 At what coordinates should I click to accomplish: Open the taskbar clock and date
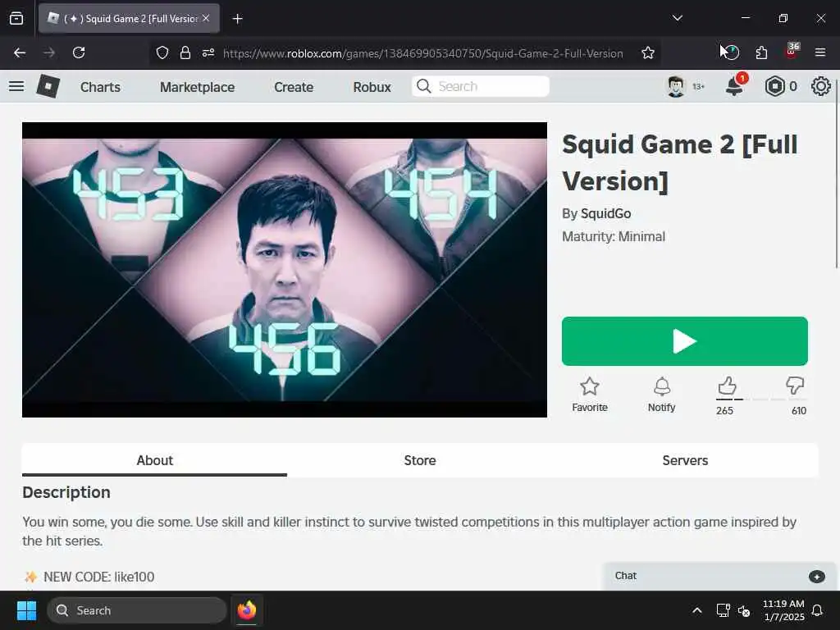783,610
